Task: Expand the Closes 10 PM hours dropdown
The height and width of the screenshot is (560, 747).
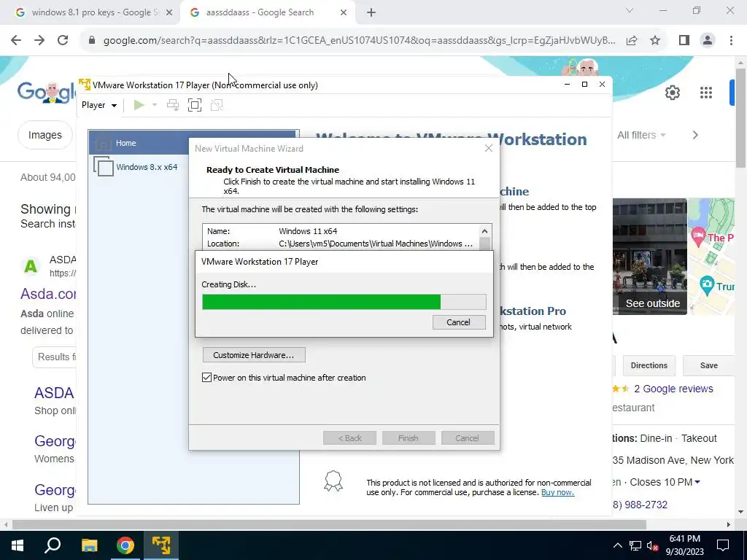Action: pyautogui.click(x=665, y=483)
